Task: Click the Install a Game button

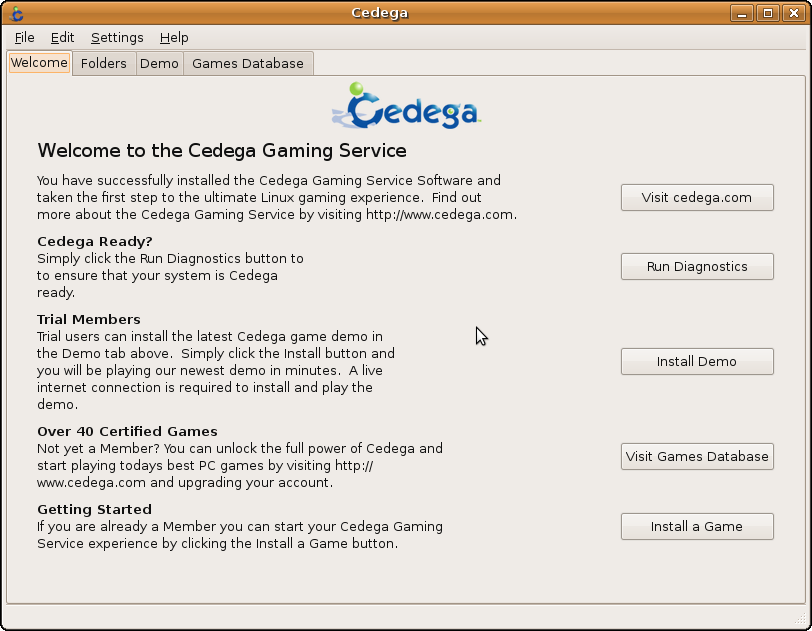Action: coord(697,527)
